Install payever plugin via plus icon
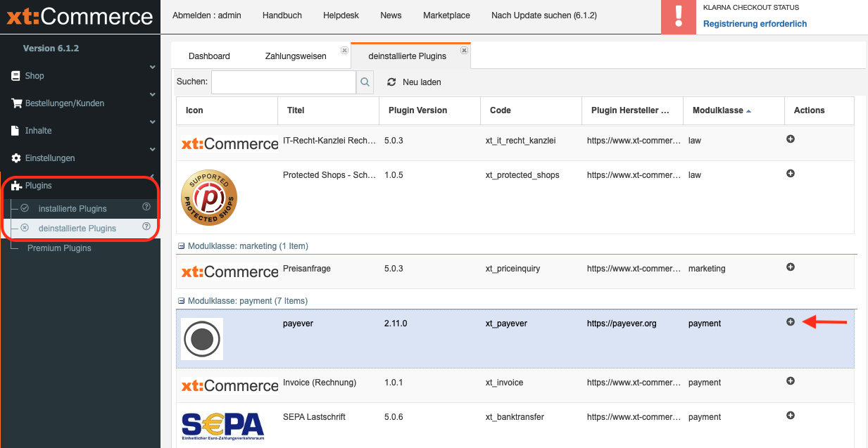Screen dimensions: 868x448 click(791, 321)
